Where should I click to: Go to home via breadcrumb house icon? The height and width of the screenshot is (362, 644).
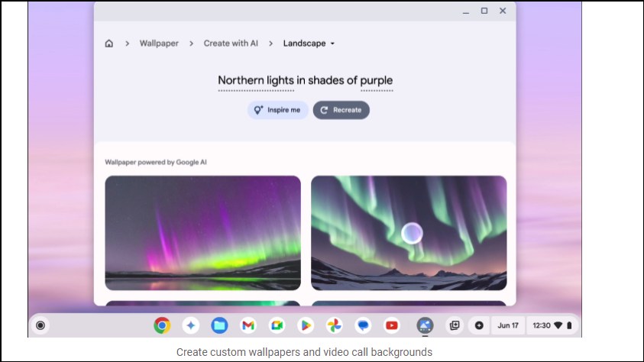[x=108, y=44]
